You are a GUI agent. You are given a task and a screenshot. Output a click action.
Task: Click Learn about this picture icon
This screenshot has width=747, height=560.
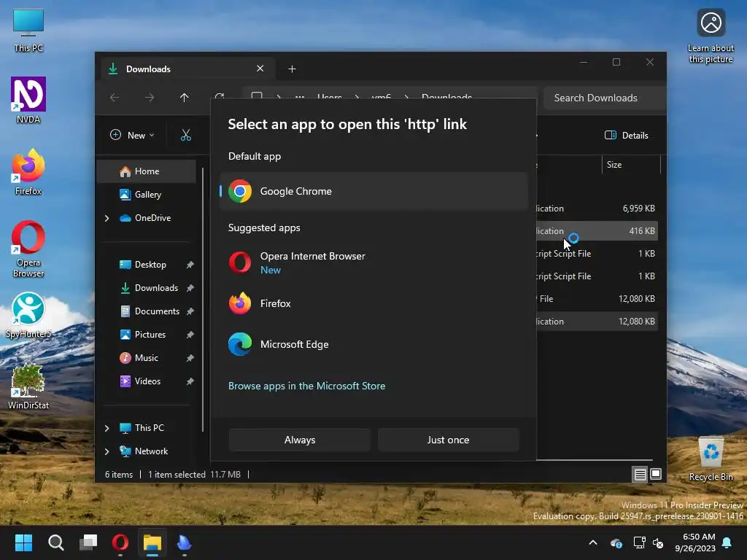(x=711, y=36)
